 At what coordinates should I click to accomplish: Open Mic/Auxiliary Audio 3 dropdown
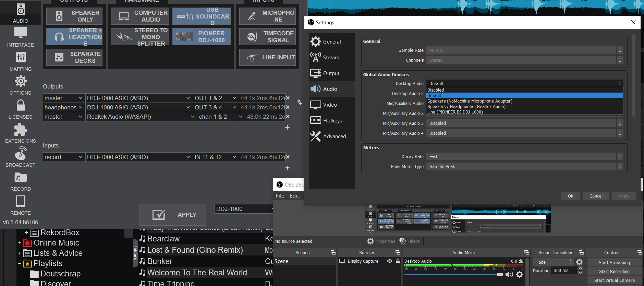coord(524,123)
